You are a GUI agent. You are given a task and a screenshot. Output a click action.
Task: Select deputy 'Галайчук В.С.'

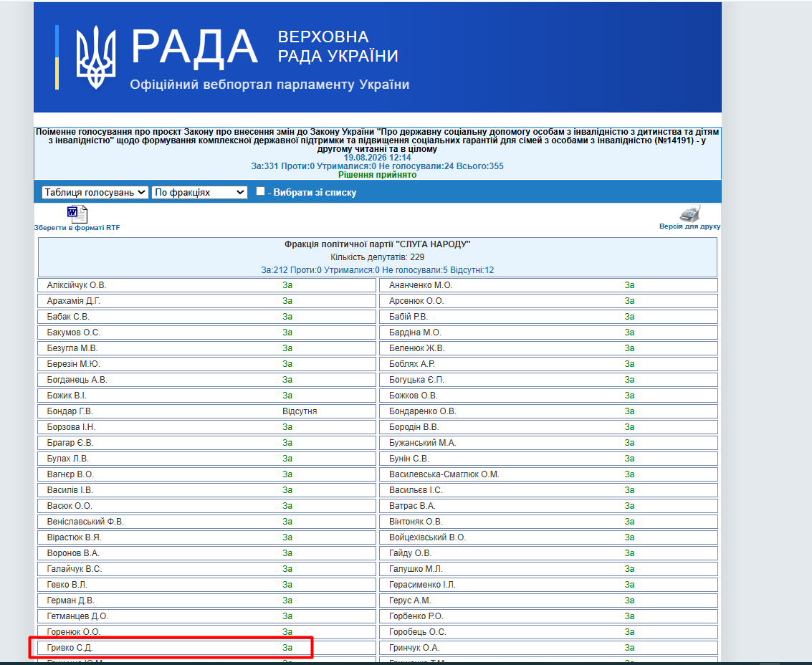pos(75,569)
